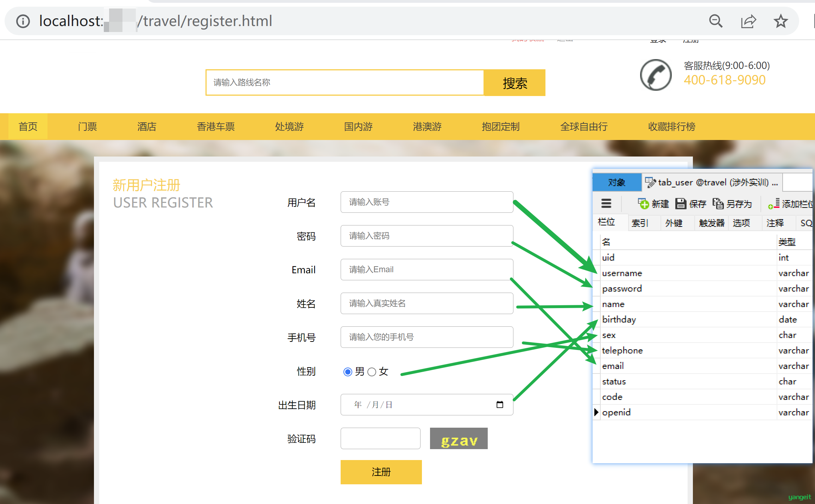Click the 验证码 captcha input field
The image size is (815, 504).
380,438
